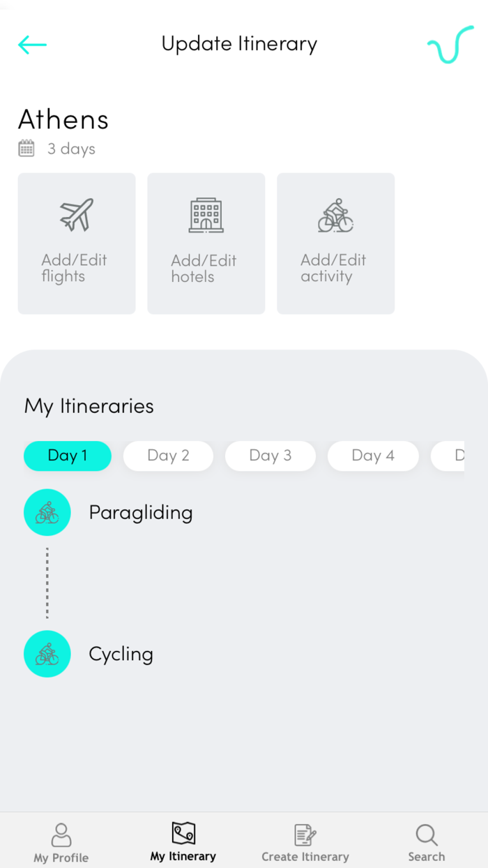488x868 pixels.
Task: Select the Add/Edit hotels building icon
Action: tap(206, 216)
